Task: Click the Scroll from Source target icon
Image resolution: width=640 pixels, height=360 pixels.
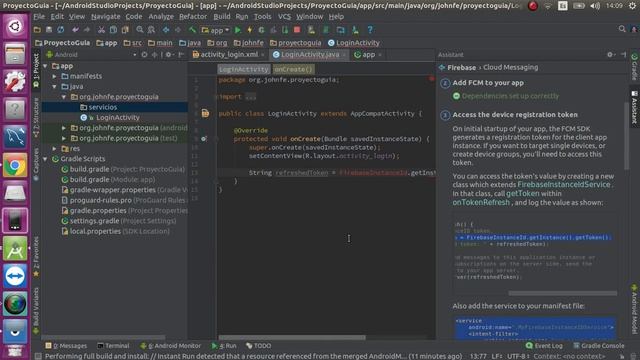Action: [144, 55]
